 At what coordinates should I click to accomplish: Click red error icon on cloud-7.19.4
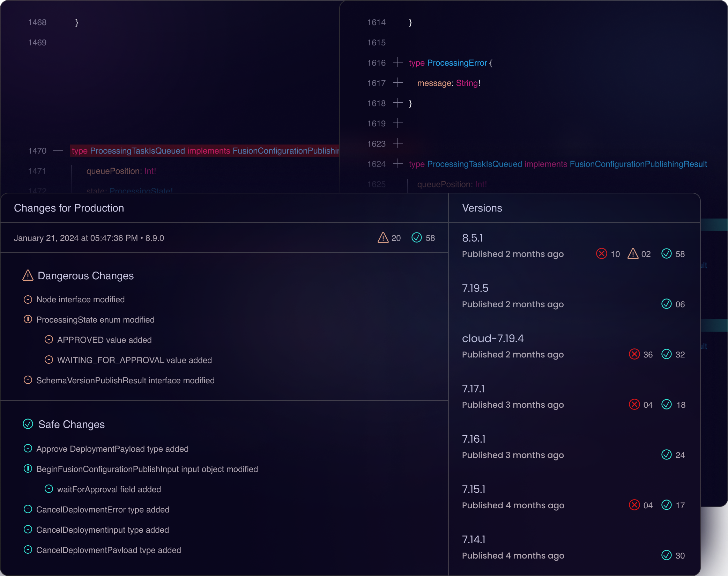(634, 354)
